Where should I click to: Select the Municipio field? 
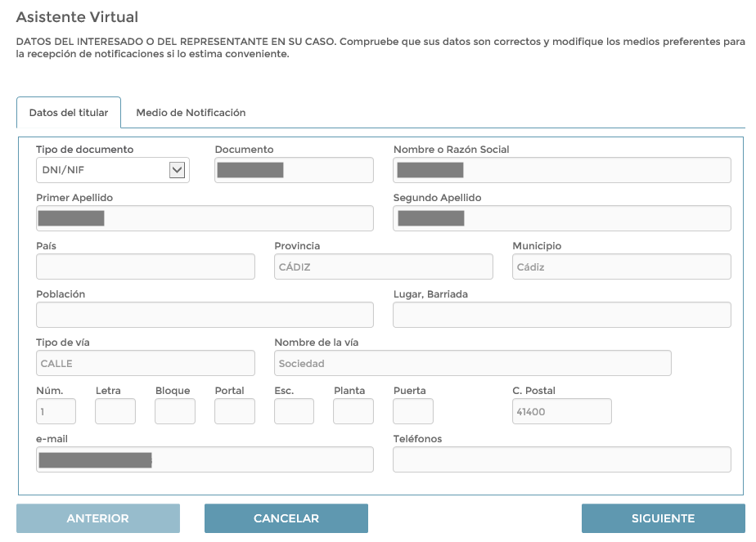tap(621, 267)
